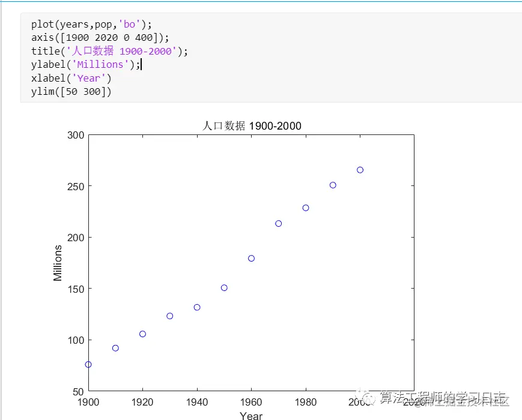Click the y-axis tick label 100

[x=76, y=340]
